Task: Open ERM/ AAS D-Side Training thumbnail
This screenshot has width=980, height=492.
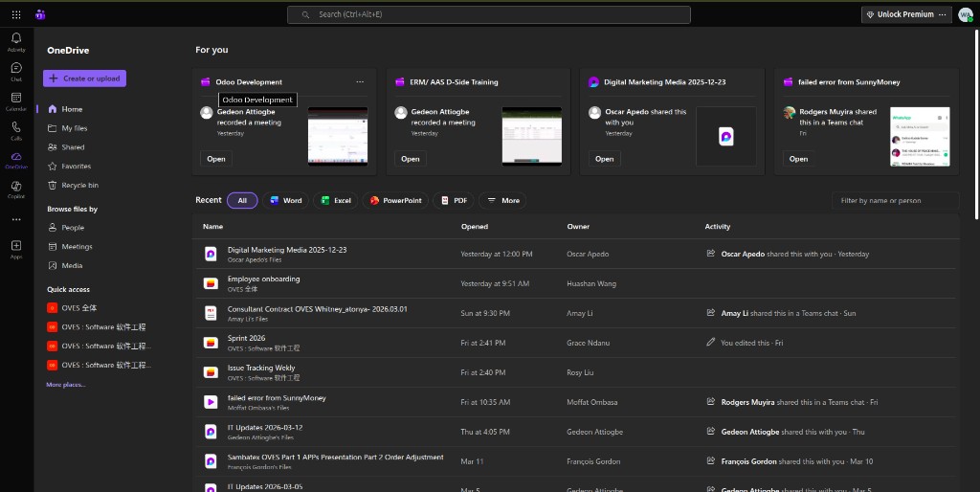Action: click(532, 136)
